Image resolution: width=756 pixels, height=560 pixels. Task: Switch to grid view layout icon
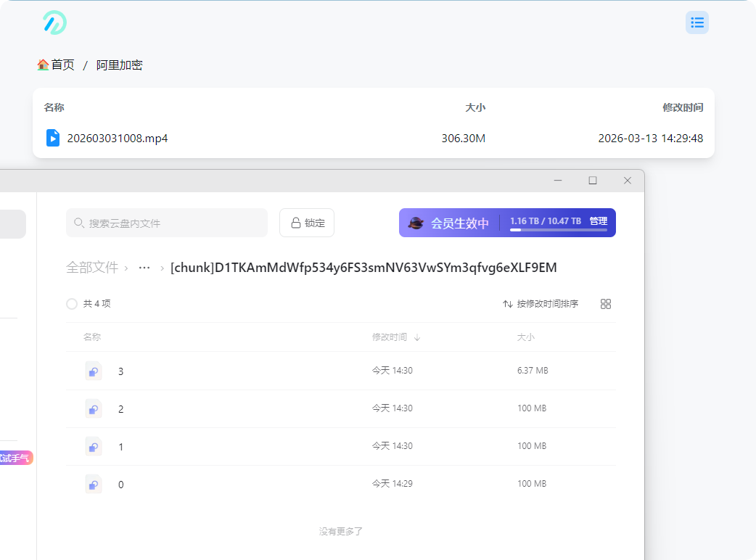click(x=606, y=304)
